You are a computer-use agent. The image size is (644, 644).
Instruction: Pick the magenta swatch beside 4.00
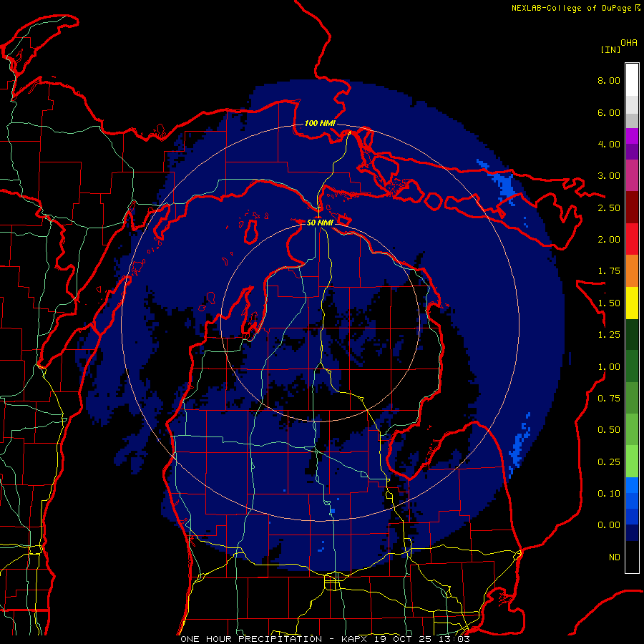632,136
